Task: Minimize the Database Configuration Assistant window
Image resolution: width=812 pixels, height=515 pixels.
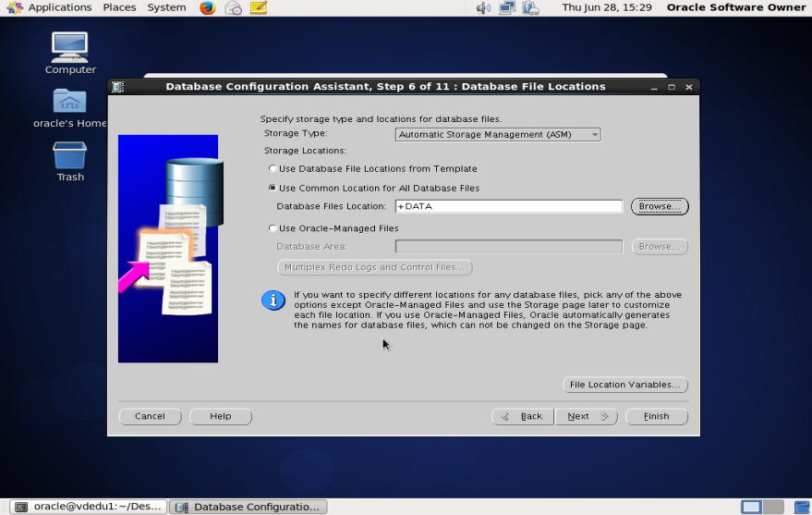Action: point(654,87)
